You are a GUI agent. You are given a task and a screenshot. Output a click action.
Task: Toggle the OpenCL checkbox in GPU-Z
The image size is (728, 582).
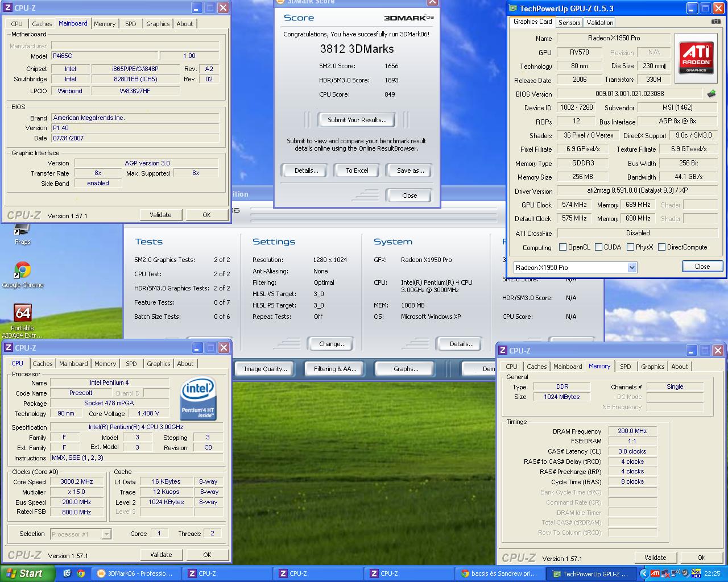click(563, 247)
